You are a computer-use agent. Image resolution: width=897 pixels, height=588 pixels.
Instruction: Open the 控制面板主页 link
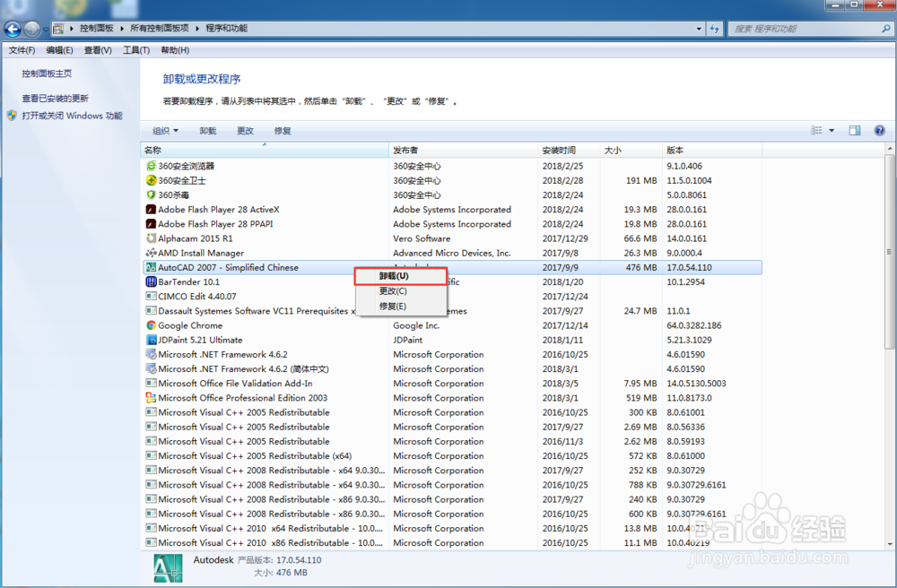(47, 73)
